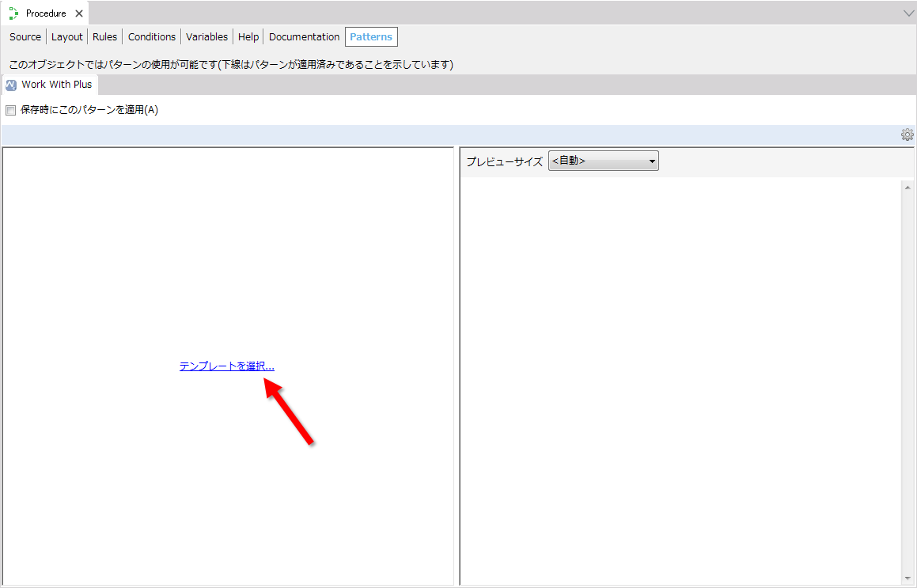Click the preview scrollbar down arrow
This screenshot has height=588, width=917.
(907, 579)
